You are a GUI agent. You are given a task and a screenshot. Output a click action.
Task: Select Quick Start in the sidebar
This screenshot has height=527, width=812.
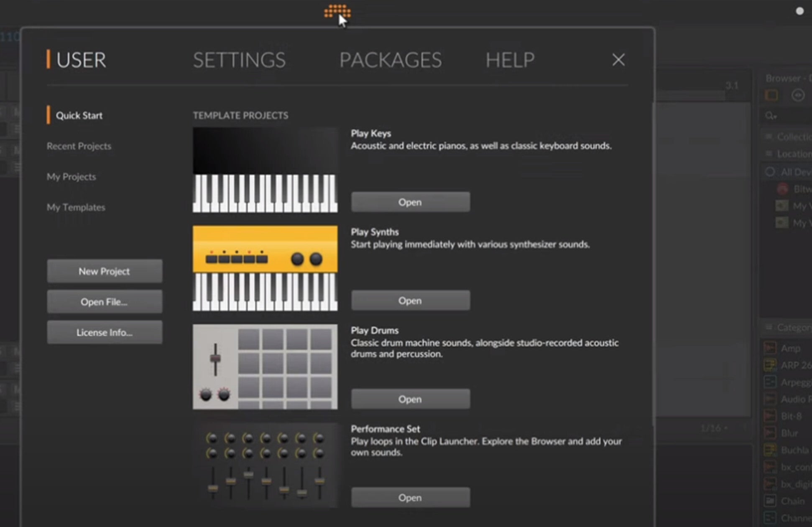pyautogui.click(x=79, y=115)
